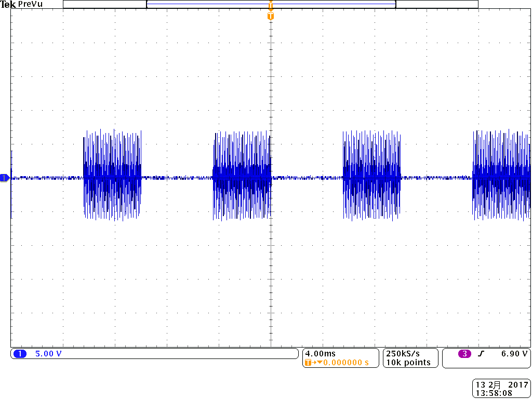
Task: Select the channel 1 ground reference marker
Action: 5,178
